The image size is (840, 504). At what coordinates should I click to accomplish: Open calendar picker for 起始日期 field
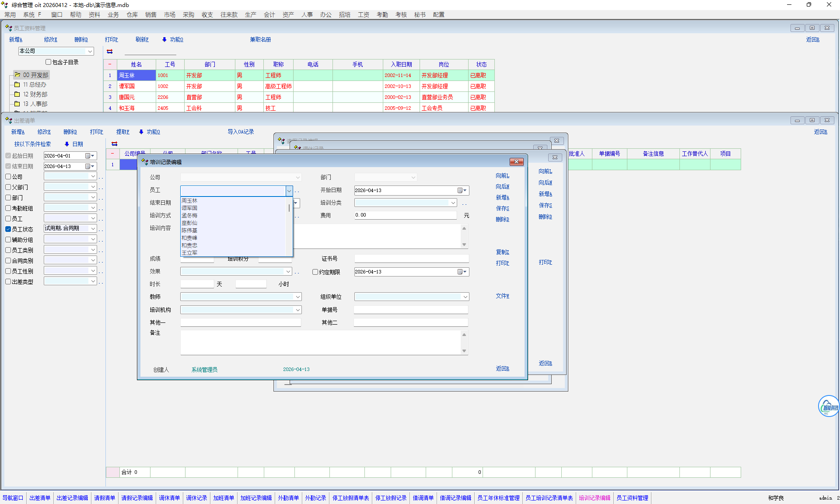pos(90,156)
